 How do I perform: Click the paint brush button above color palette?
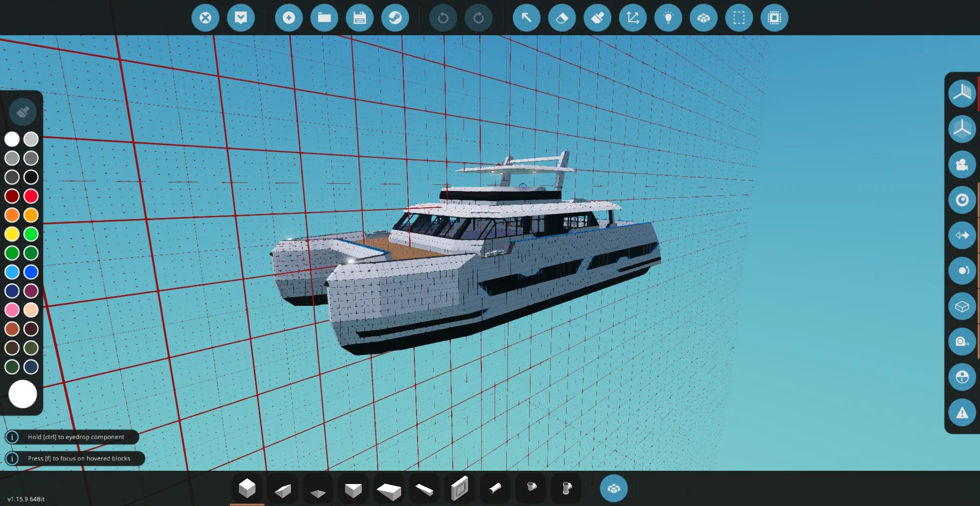tap(22, 112)
